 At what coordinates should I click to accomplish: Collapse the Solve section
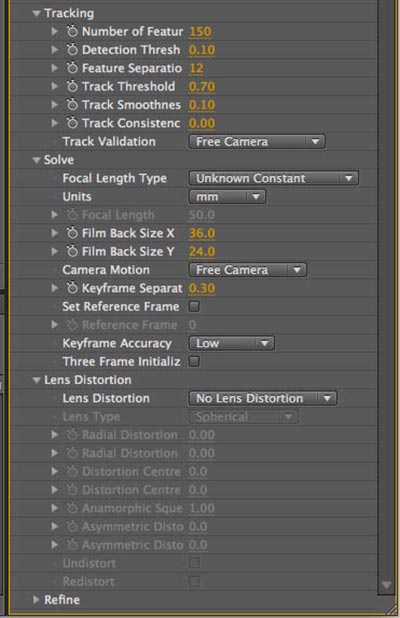[x=36, y=160]
